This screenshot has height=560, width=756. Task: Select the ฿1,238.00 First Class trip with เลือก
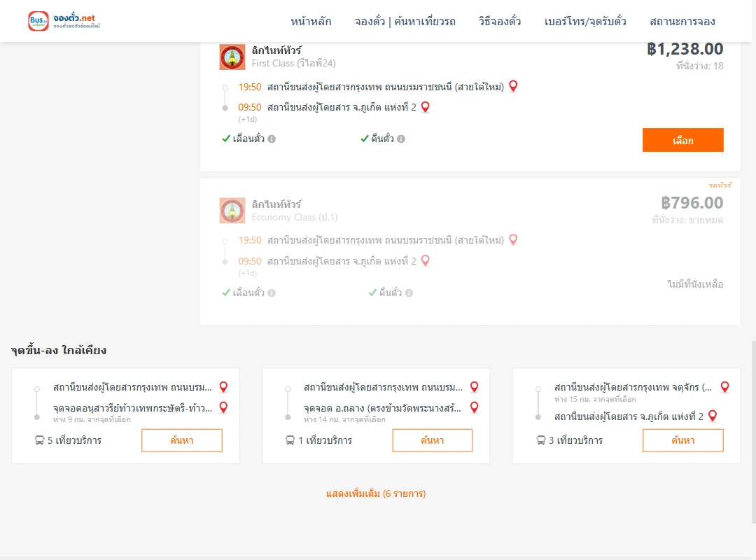(682, 141)
